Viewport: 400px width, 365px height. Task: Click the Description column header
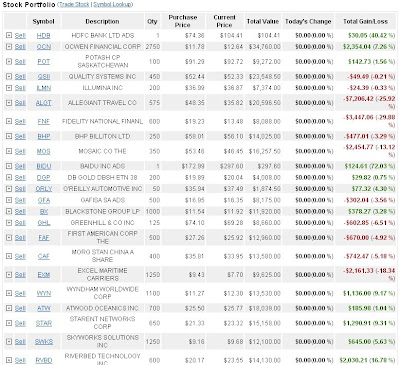click(x=102, y=21)
